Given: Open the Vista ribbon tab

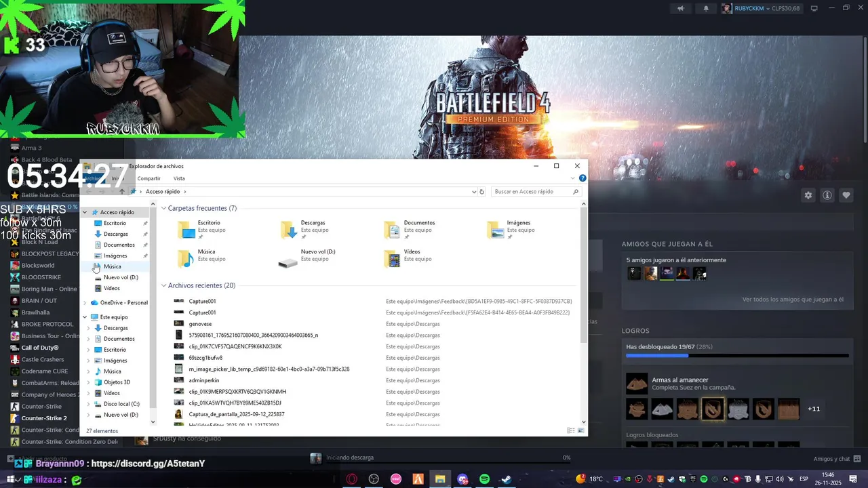Looking at the screenshot, I should 179,178.
